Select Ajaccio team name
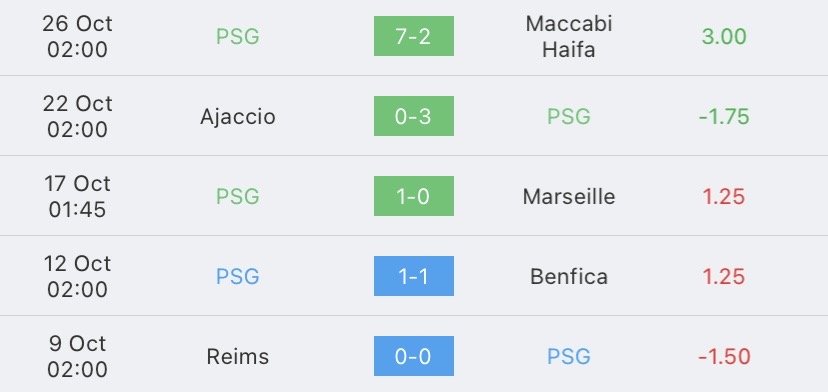 click(238, 117)
